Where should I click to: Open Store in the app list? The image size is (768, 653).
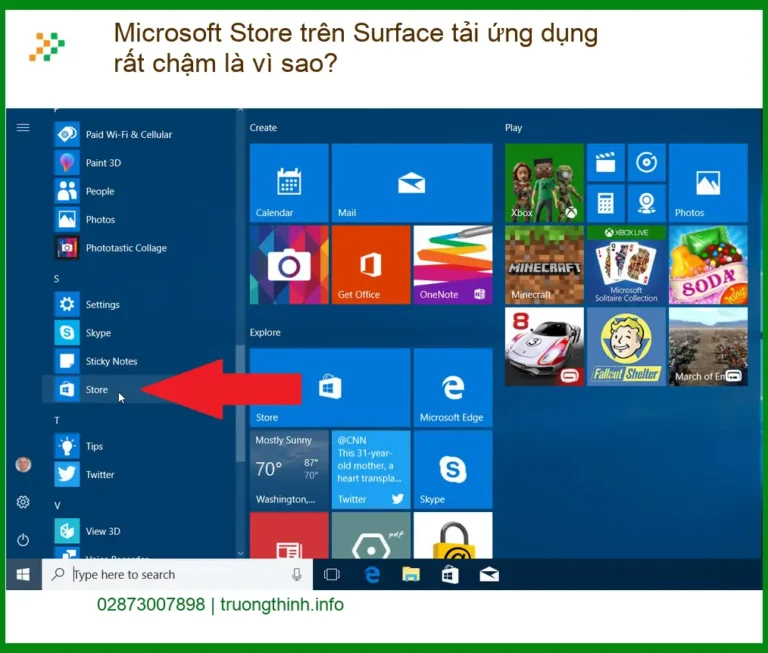(139, 389)
